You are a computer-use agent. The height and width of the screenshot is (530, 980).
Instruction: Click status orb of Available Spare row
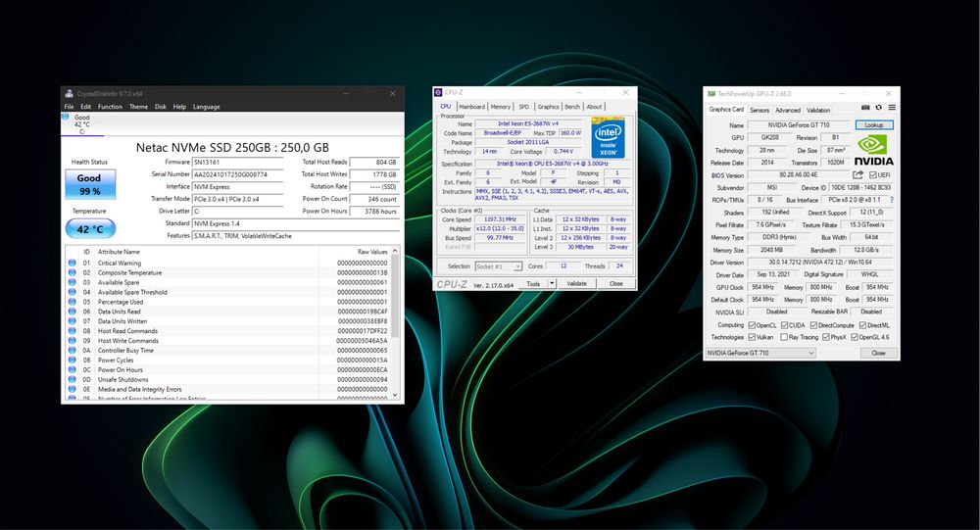pyautogui.click(x=73, y=282)
